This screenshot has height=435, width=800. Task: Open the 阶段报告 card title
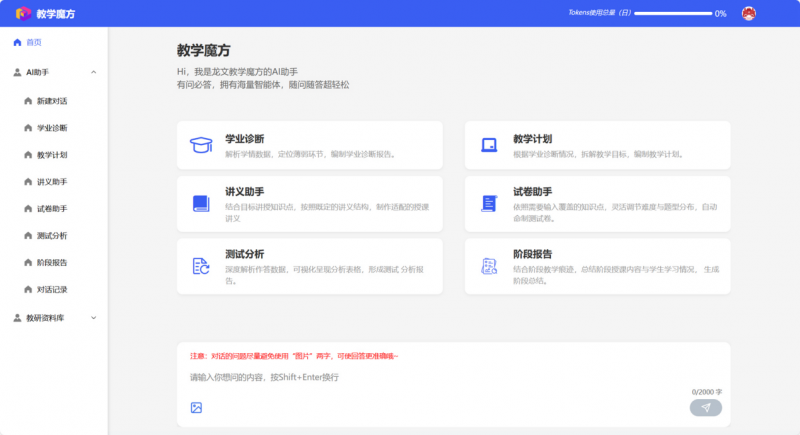pyautogui.click(x=532, y=254)
